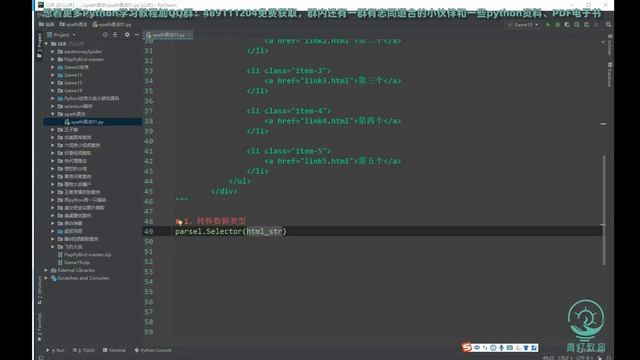The image size is (640, 360).
Task: Expand the eastmoneySpider folder
Action: 53,52
